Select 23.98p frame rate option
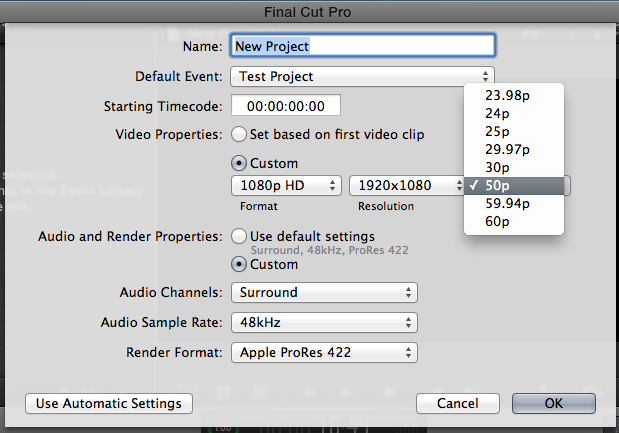This screenshot has width=619, height=433. [x=507, y=95]
